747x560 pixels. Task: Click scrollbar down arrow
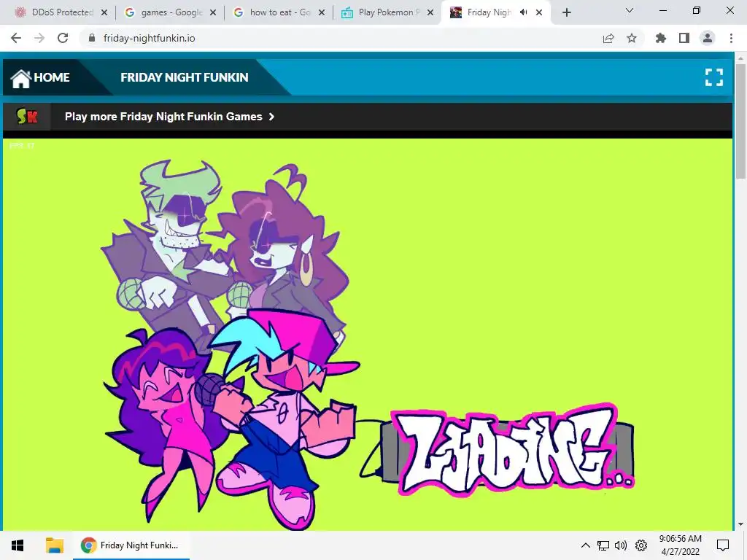point(740,524)
